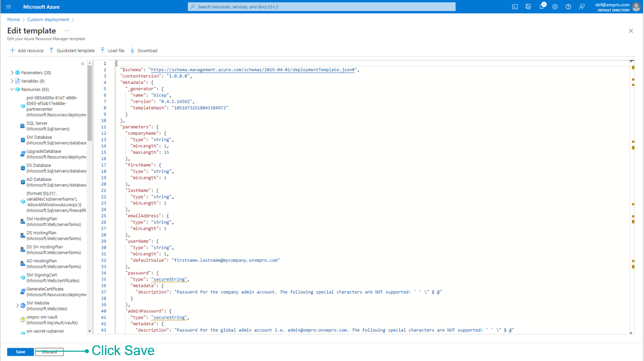
Task: Click the Add resource plus icon
Action: pyautogui.click(x=13, y=50)
